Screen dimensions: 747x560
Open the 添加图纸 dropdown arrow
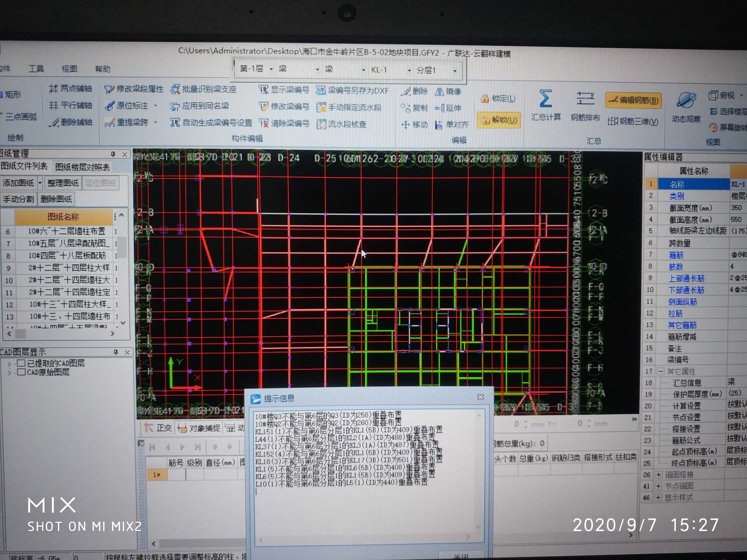(x=40, y=183)
